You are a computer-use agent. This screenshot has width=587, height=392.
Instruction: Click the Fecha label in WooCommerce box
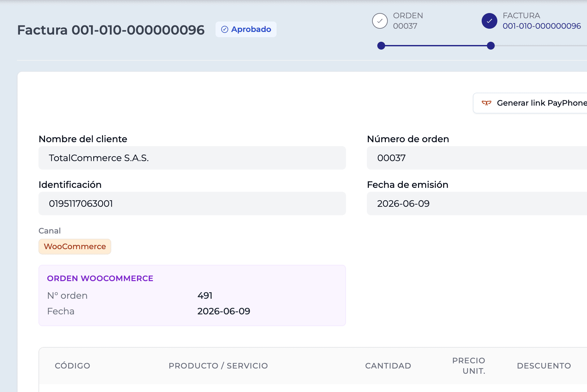pyautogui.click(x=61, y=311)
